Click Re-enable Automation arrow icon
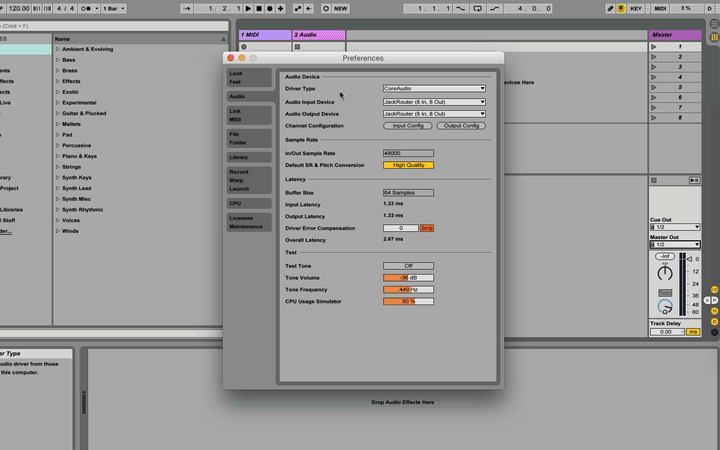The image size is (720, 450). [x=309, y=8]
